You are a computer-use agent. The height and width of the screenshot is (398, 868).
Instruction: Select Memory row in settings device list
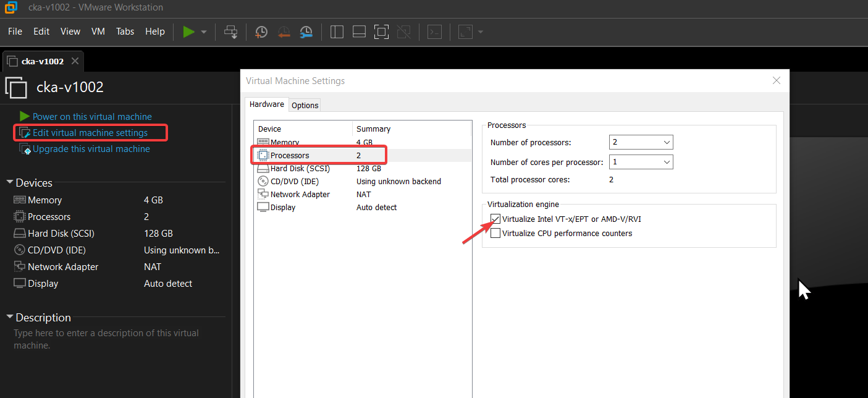pos(363,143)
